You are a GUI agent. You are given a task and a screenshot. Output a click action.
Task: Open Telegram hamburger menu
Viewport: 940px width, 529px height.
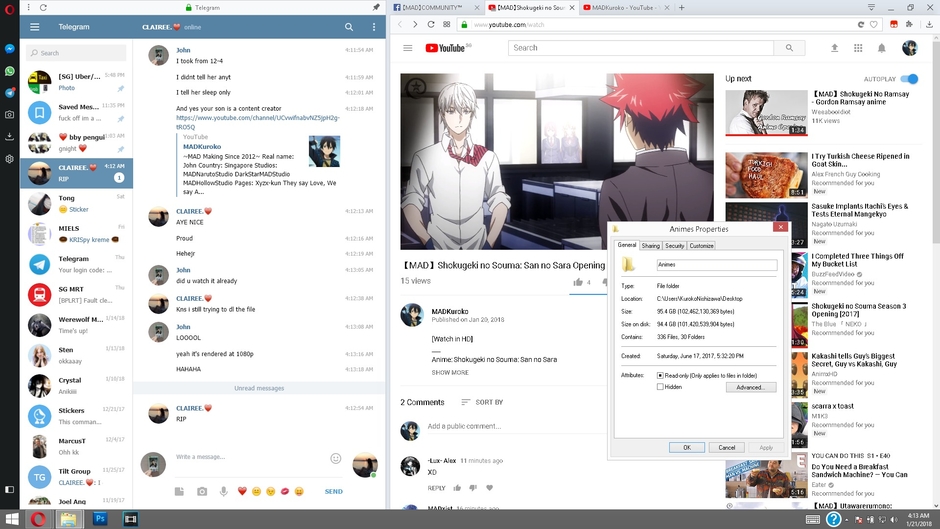click(x=35, y=27)
